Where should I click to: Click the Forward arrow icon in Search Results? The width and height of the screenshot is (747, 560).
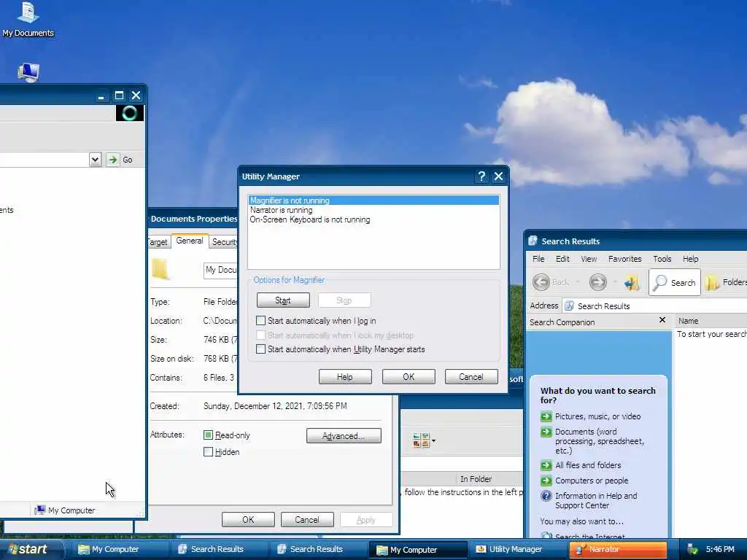(598, 282)
